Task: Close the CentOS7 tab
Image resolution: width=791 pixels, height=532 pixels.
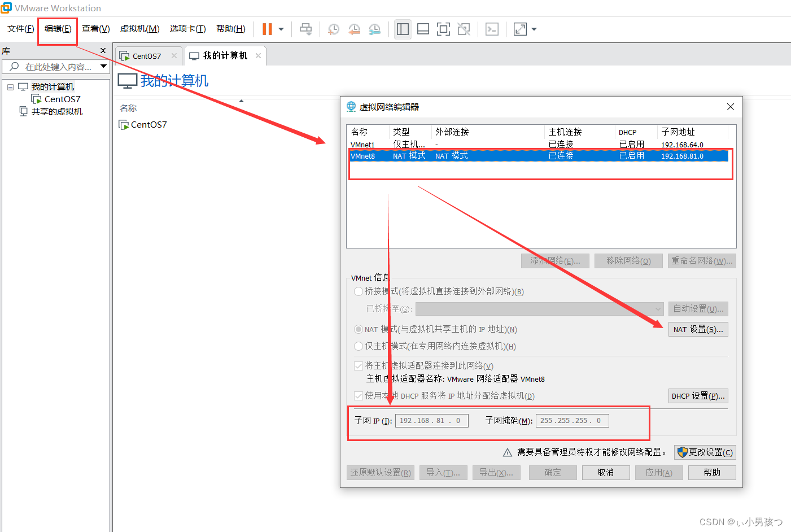Action: [x=174, y=56]
